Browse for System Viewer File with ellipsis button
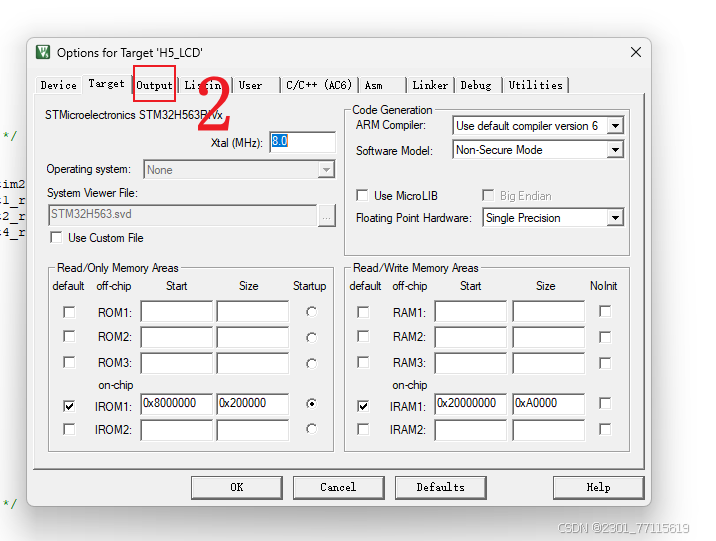Viewport: 716px width, 541px height. click(326, 215)
